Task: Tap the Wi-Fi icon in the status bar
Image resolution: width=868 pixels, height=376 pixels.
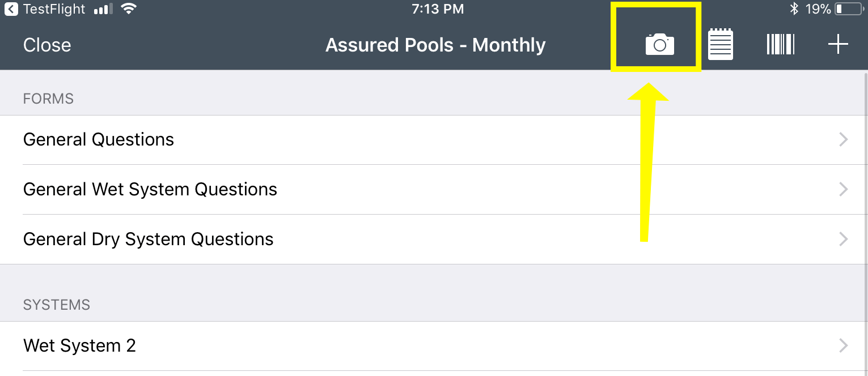Action: (x=129, y=8)
